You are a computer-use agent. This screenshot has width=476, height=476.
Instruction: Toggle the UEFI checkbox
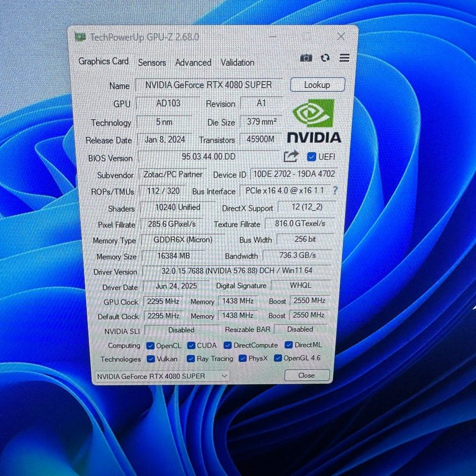tap(311, 157)
